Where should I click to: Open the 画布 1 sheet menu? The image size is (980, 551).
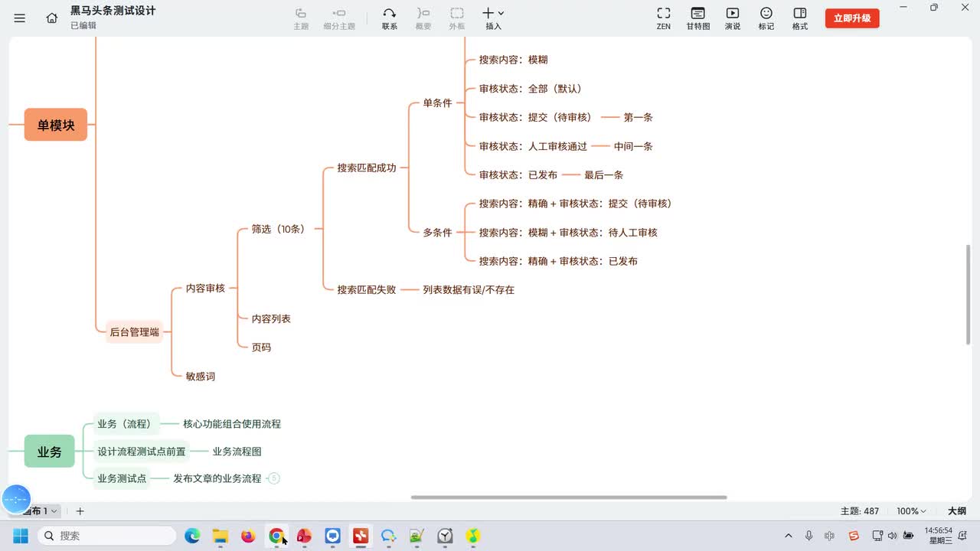coord(40,511)
